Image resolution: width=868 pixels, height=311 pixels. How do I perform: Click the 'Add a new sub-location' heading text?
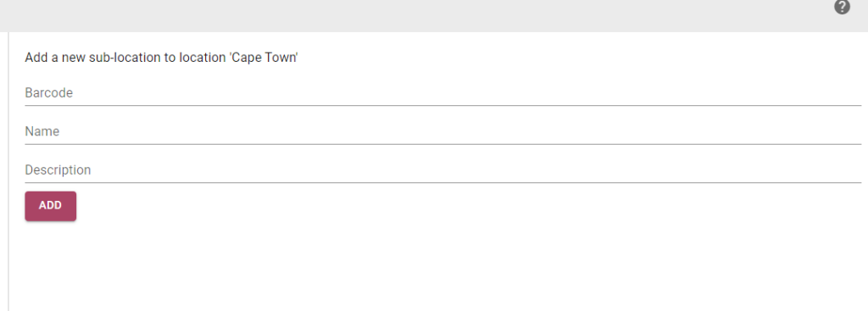[162, 58]
